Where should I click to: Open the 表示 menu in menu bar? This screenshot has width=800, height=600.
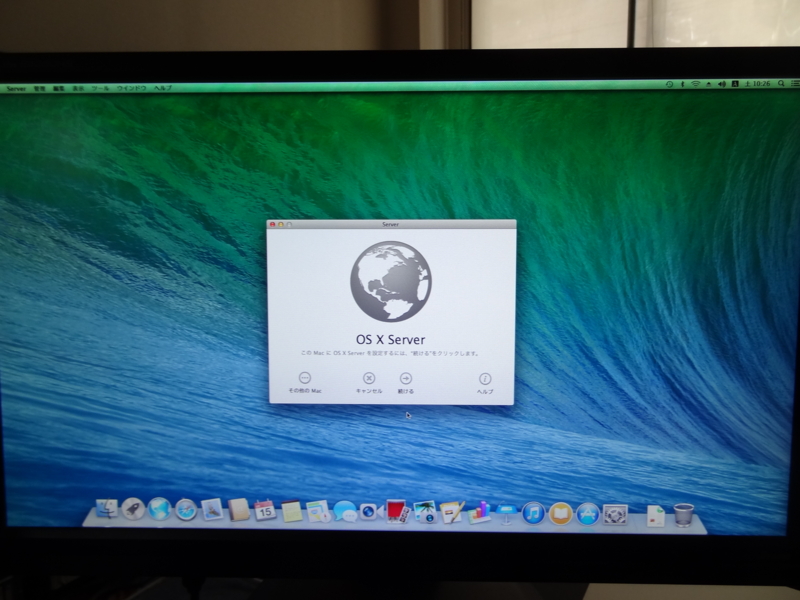point(78,89)
